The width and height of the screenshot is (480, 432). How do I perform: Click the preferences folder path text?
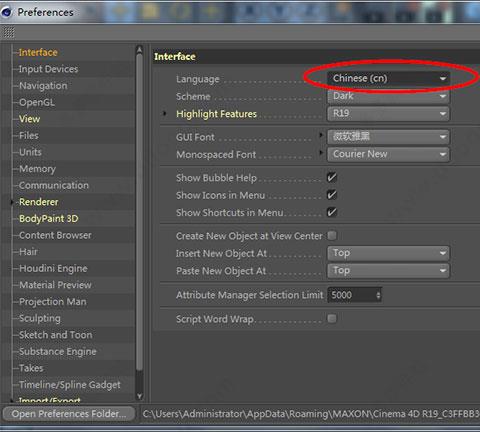311,414
